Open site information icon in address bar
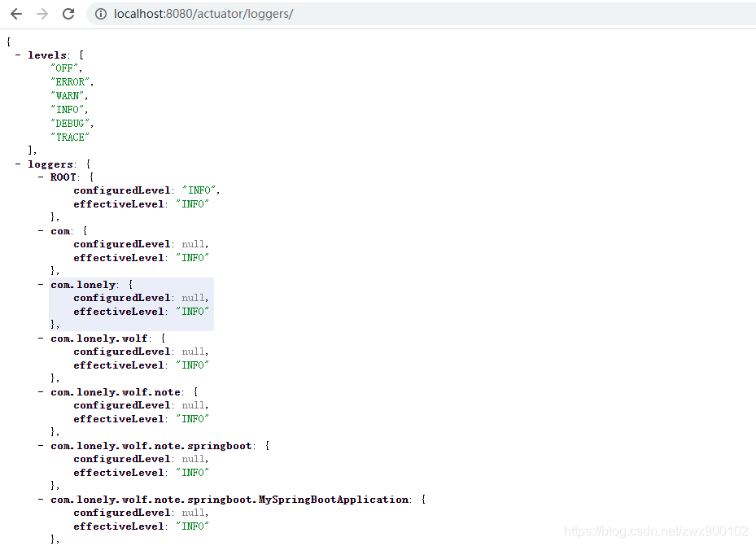The width and height of the screenshot is (756, 546). 101,14
